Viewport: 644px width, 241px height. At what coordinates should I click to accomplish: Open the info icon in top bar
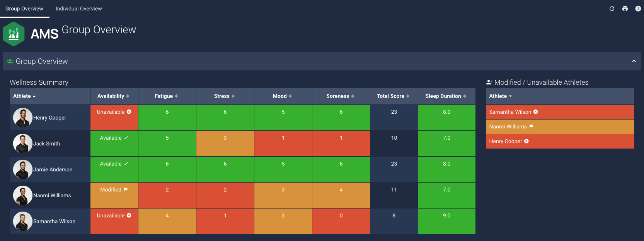click(638, 9)
